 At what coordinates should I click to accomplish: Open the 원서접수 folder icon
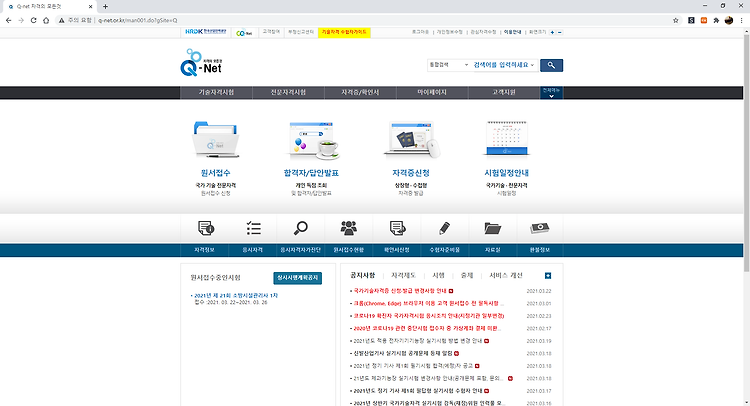pyautogui.click(x=216, y=140)
